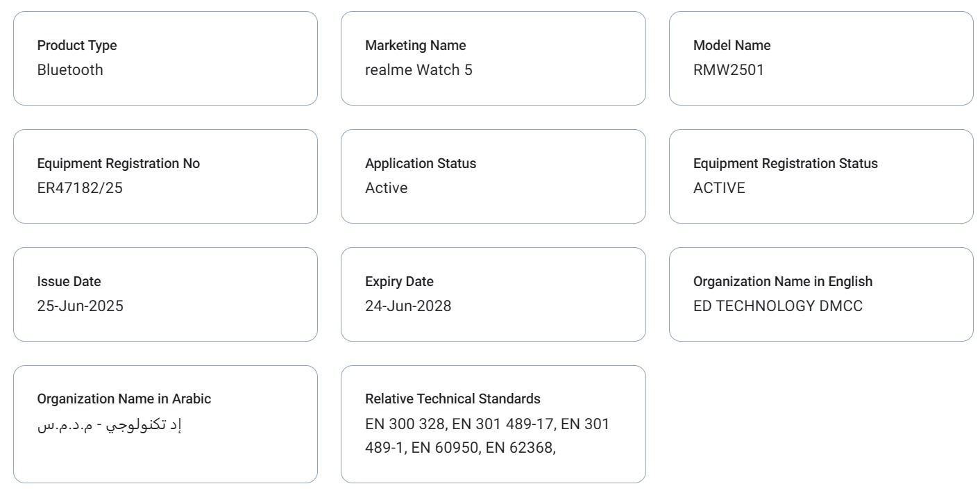Screen dimensions: 980x493
Task: Select the model value 'RMW2501'
Action: click(x=729, y=69)
